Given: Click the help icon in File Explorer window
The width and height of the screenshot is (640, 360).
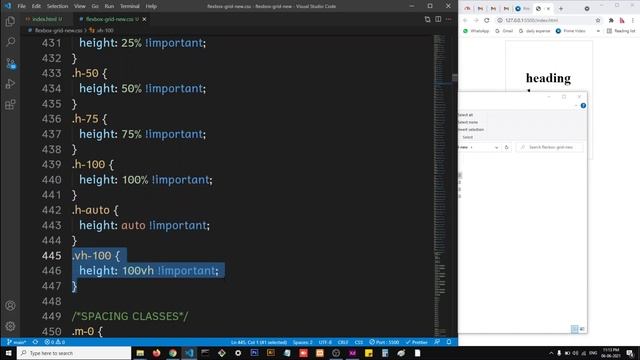Looking at the screenshot, I should (x=583, y=106).
